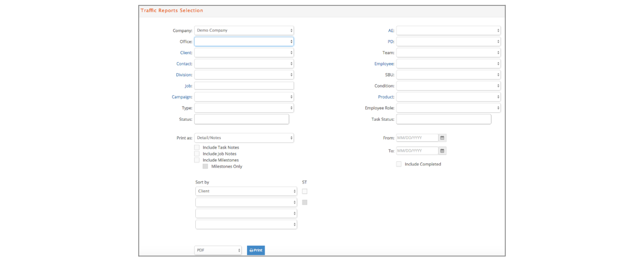
Task: Enable Include Task Notes checkbox
Action: click(197, 148)
